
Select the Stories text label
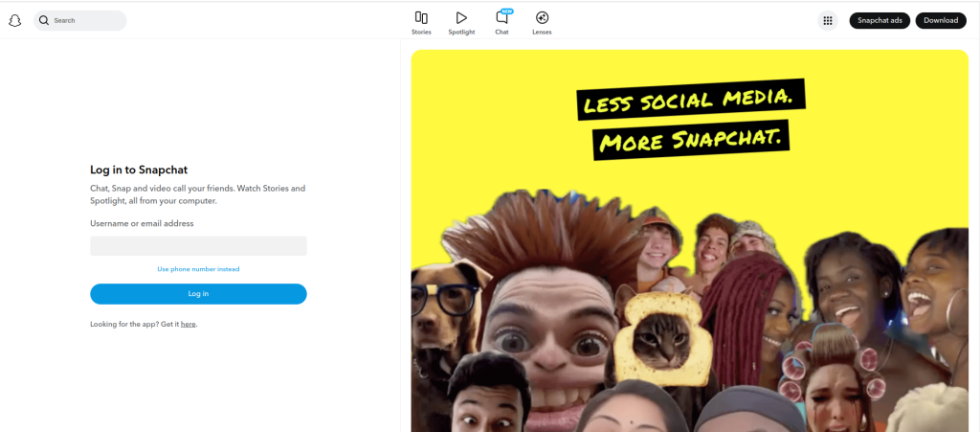pos(421,33)
